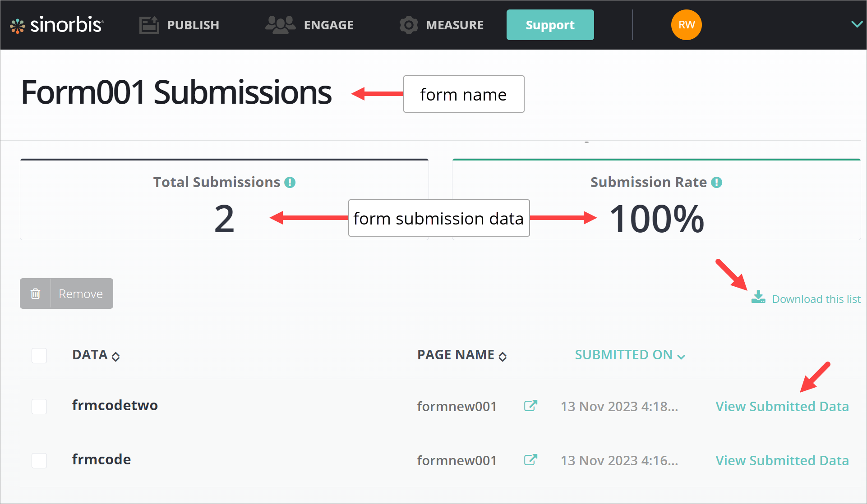Click the download icon beside the list link
Screen dimensions: 867x504
(758, 298)
